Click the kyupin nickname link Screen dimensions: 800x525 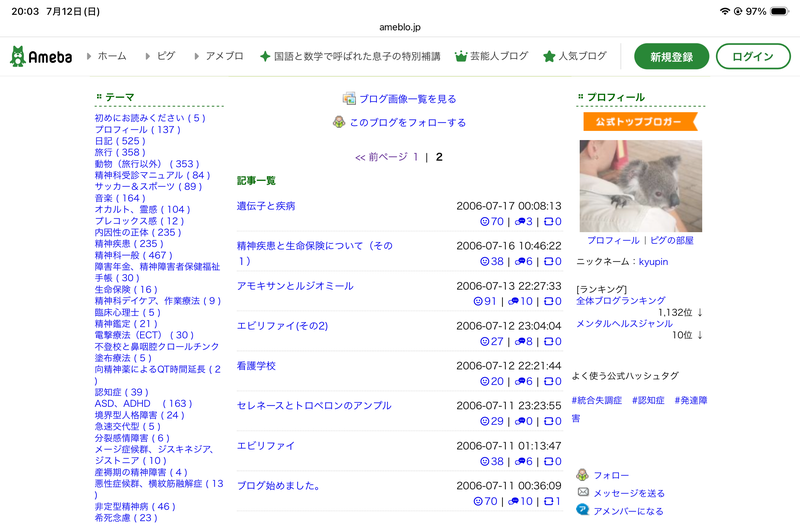(653, 262)
